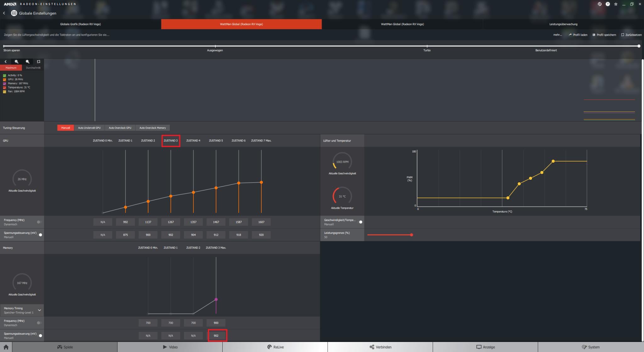Open the ReLive section

275,347
